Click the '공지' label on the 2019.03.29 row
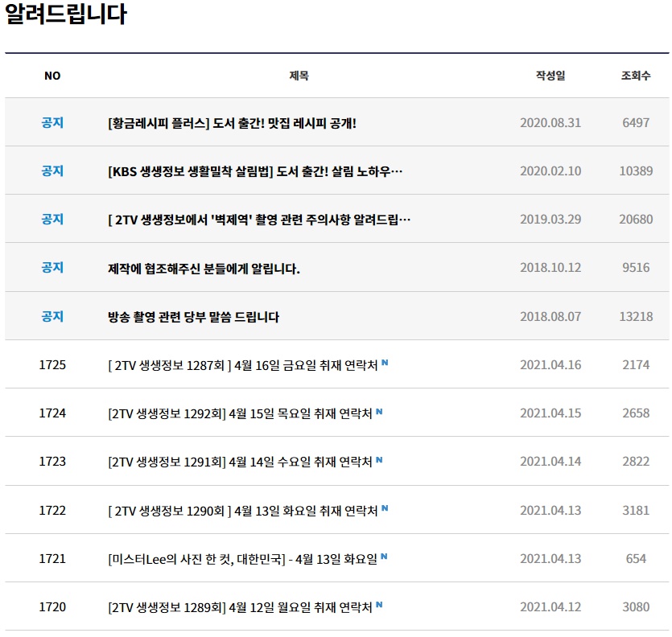Viewport: 672px width, 637px height. coord(52,220)
